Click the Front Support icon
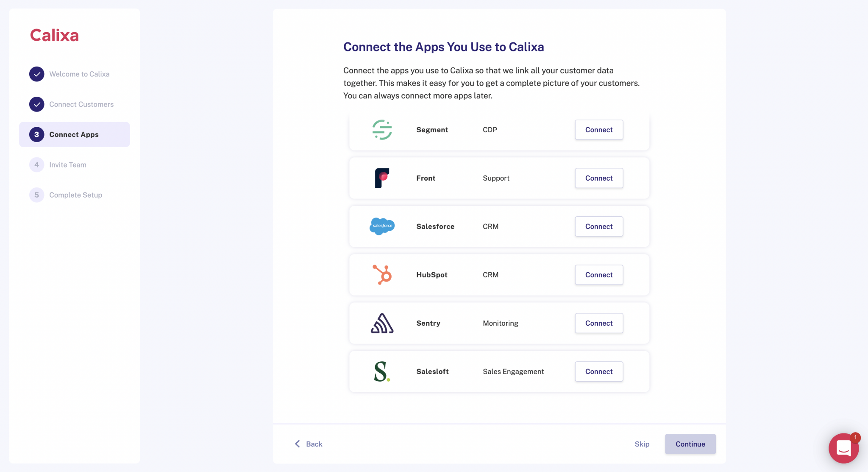Image resolution: width=868 pixels, height=472 pixels. click(381, 178)
